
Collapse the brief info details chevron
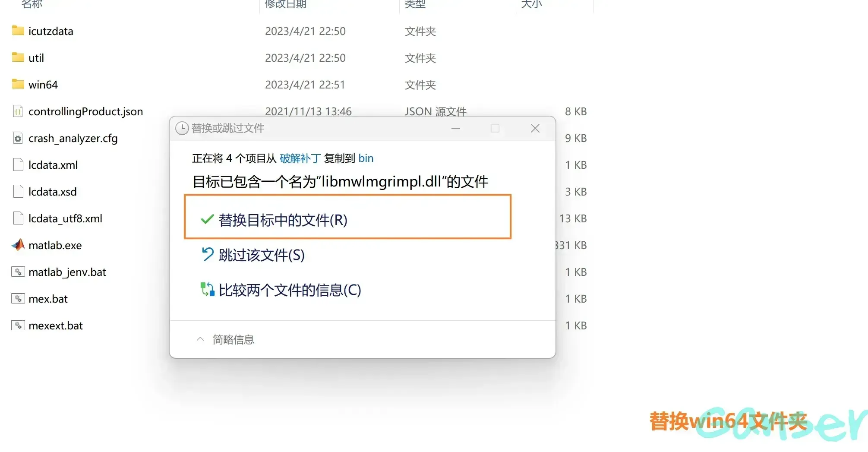[200, 339]
